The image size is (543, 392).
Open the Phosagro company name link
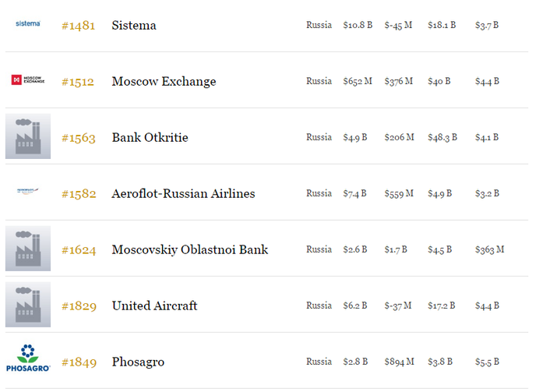point(138,362)
